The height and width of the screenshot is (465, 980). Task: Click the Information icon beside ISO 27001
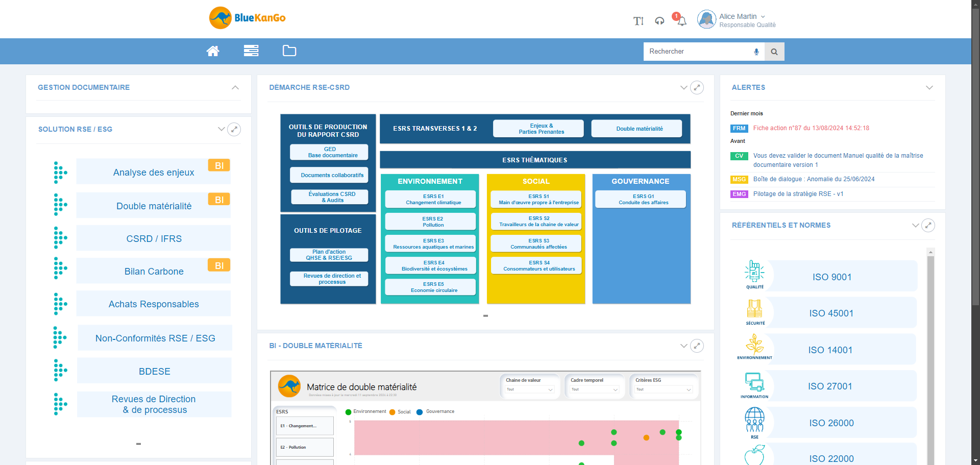[x=754, y=385]
